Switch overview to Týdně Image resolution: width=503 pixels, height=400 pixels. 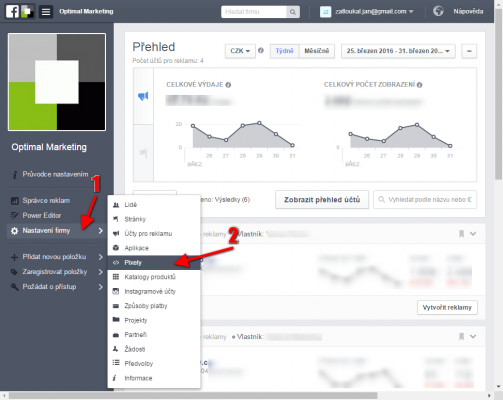[284, 51]
